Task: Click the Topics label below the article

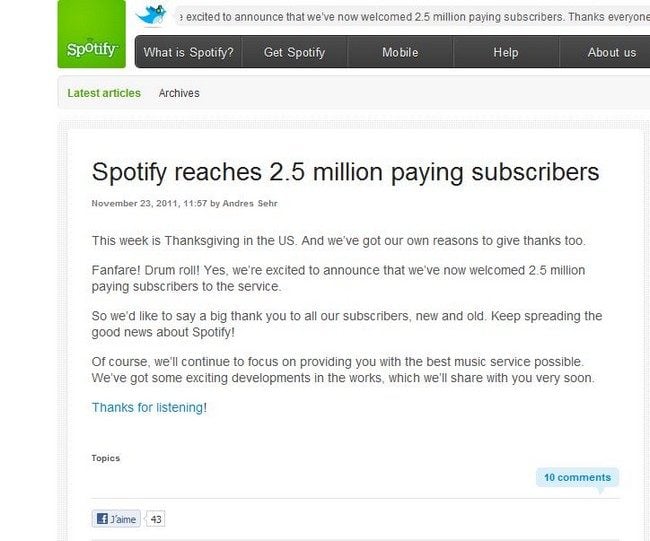Action: pos(106,458)
